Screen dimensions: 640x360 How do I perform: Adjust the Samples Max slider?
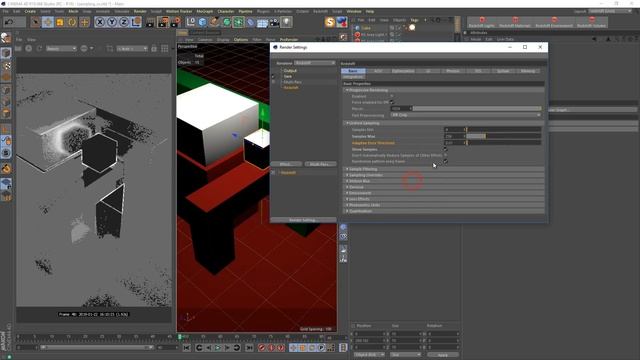tap(504, 136)
